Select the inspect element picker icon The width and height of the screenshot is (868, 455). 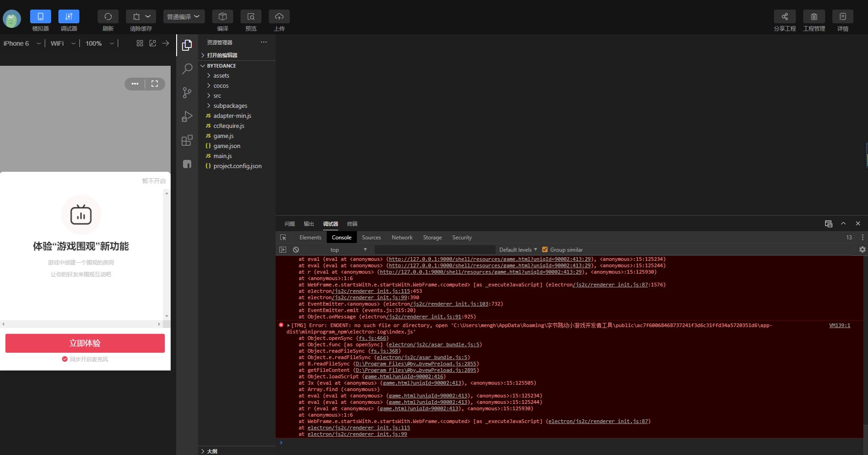click(283, 238)
